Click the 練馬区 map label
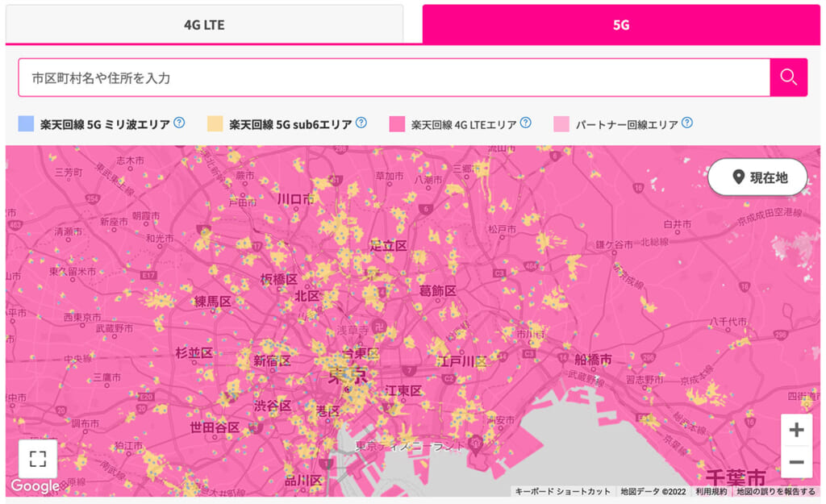The height and width of the screenshot is (504, 826). [x=213, y=302]
